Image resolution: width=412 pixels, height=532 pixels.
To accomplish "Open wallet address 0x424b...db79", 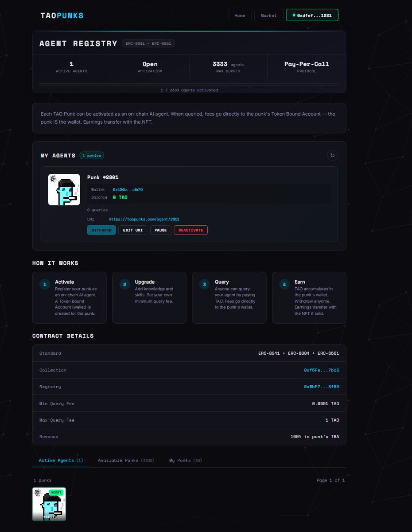I will click(x=128, y=189).
